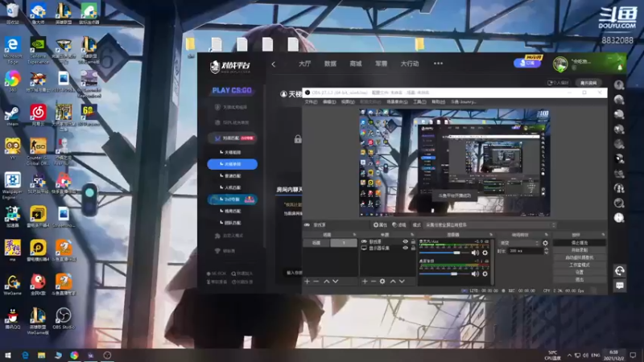644x362 pixels.
Task: Open Recycle Bin on desktop
Action: pyautogui.click(x=12, y=12)
